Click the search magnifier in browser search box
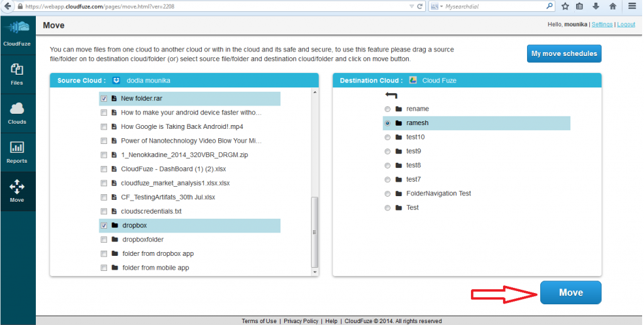Screen dimensions: 644x325 (x=549, y=6)
